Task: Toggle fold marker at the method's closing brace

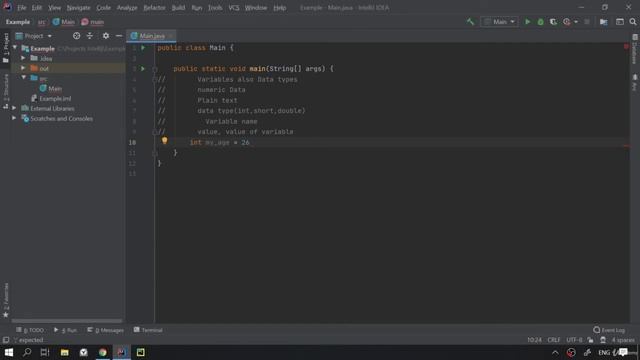Action: tap(155, 153)
